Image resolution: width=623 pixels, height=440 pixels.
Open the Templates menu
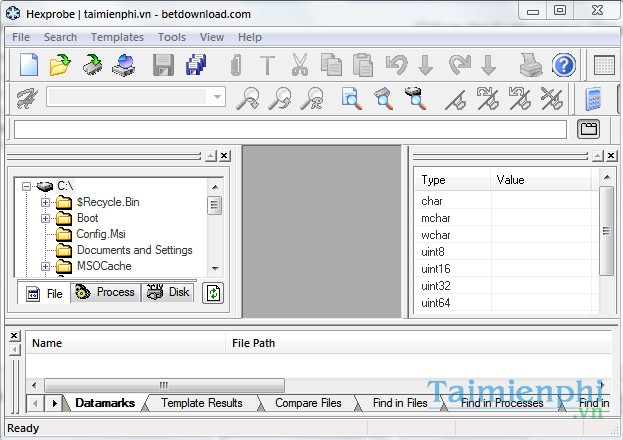117,37
